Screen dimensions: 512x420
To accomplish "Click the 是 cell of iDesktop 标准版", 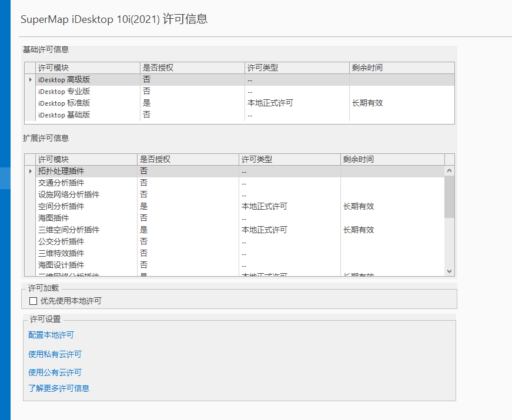I will 192,103.
